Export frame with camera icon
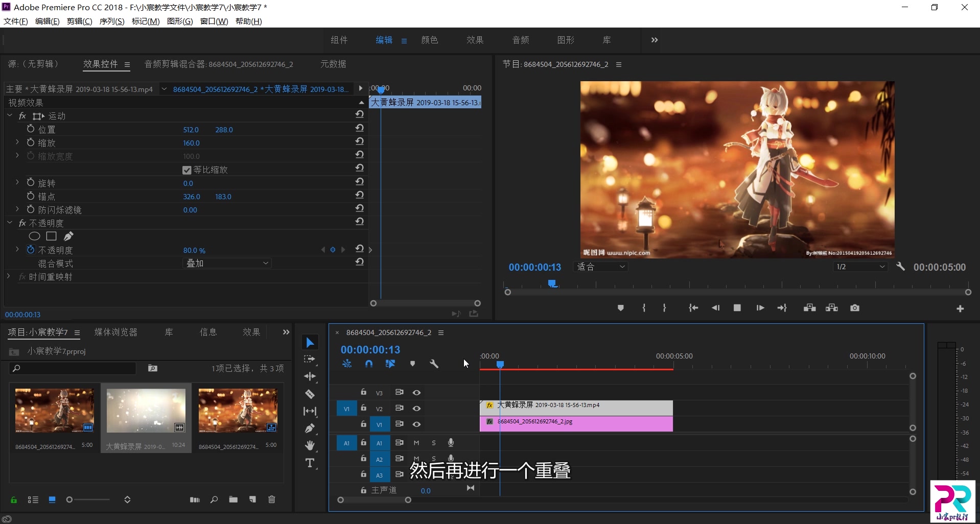Image resolution: width=980 pixels, height=524 pixels. tap(855, 308)
